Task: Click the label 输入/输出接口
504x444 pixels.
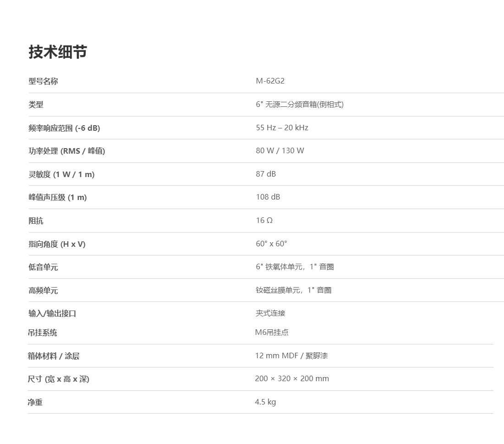Action: pyautogui.click(x=52, y=313)
